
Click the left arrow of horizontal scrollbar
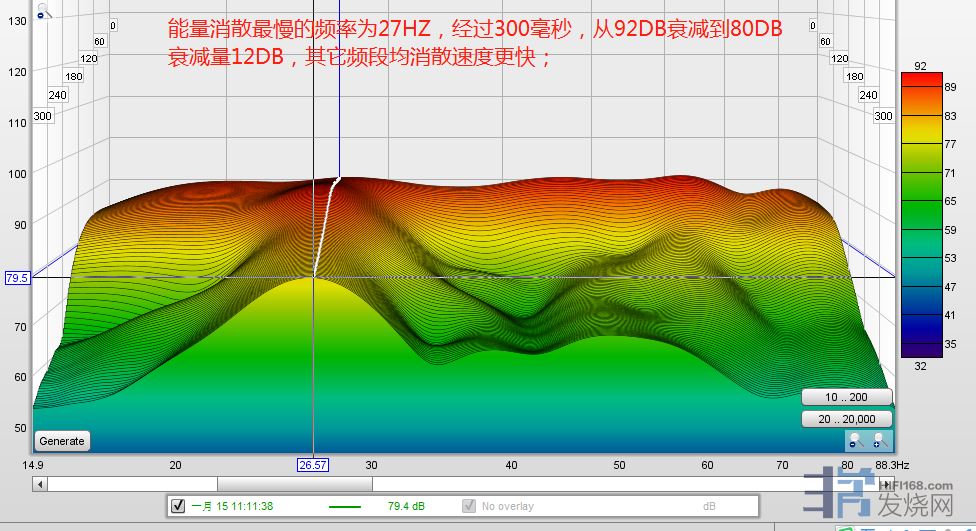pyautogui.click(x=40, y=484)
